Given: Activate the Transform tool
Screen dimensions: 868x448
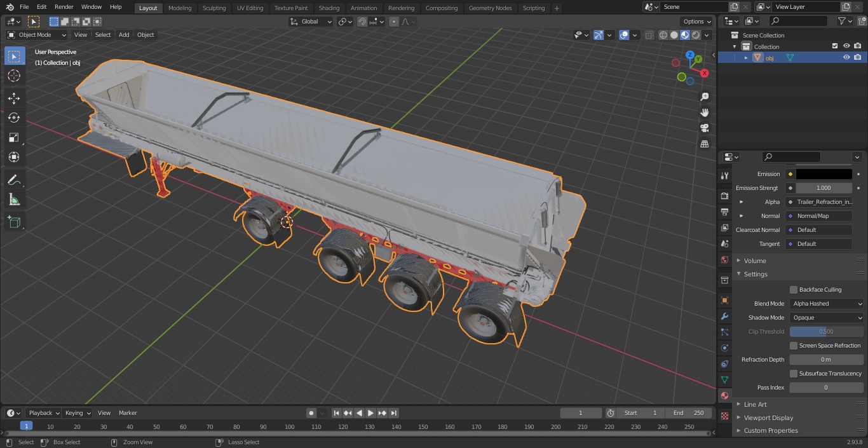Looking at the screenshot, I should (14, 157).
